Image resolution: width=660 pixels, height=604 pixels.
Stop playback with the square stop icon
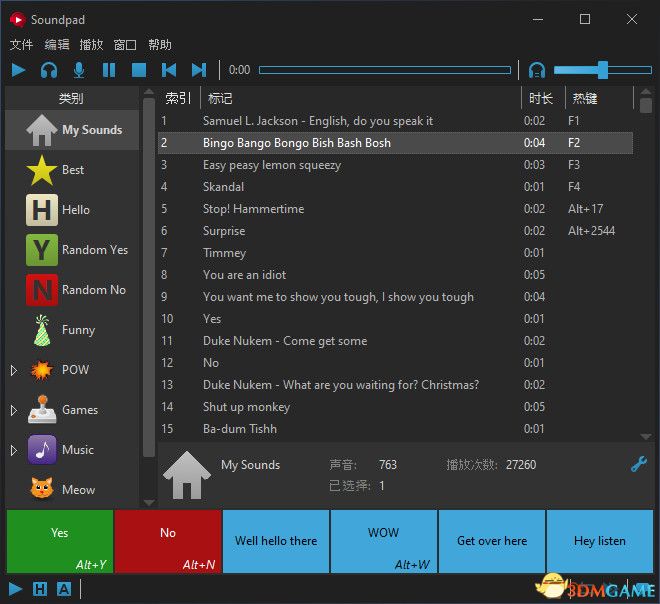[x=139, y=70]
